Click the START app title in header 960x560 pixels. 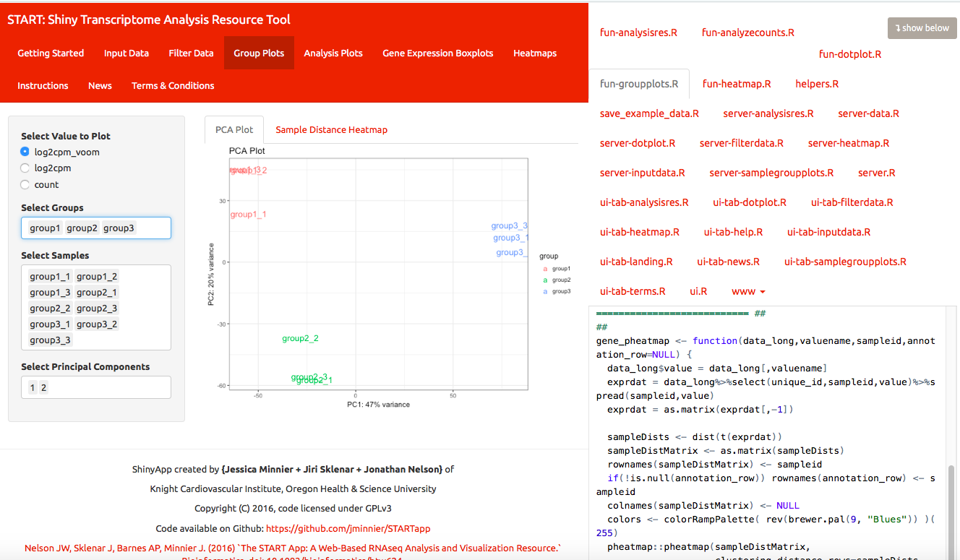click(149, 20)
